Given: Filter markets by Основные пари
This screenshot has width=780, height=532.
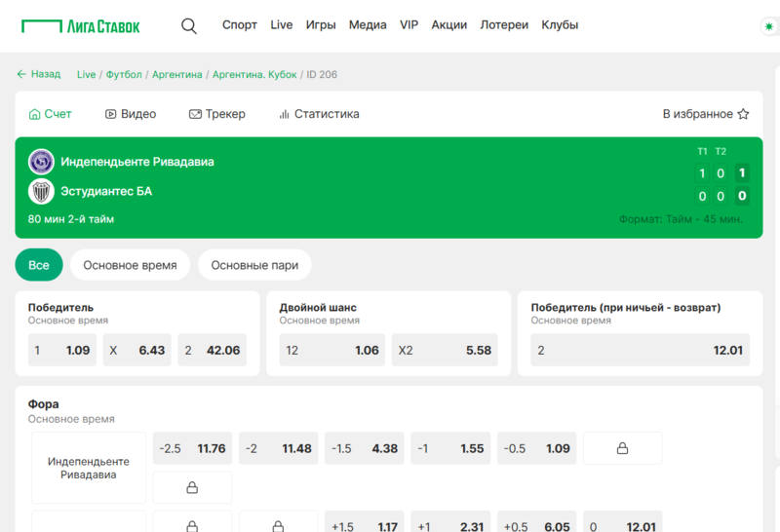Looking at the screenshot, I should [x=254, y=265].
